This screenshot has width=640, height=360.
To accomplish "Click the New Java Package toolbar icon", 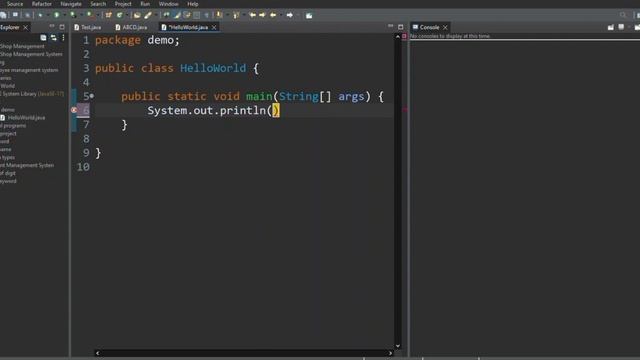I will tap(108, 15).
